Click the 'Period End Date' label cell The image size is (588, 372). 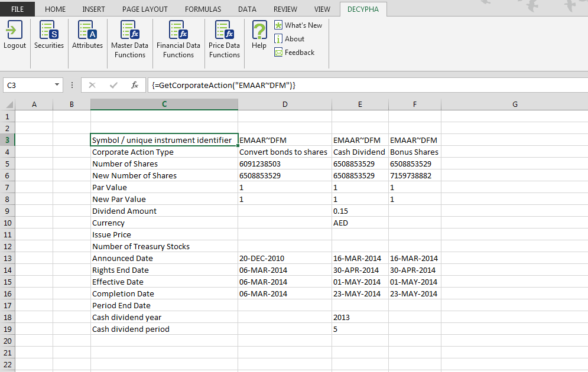click(x=164, y=306)
